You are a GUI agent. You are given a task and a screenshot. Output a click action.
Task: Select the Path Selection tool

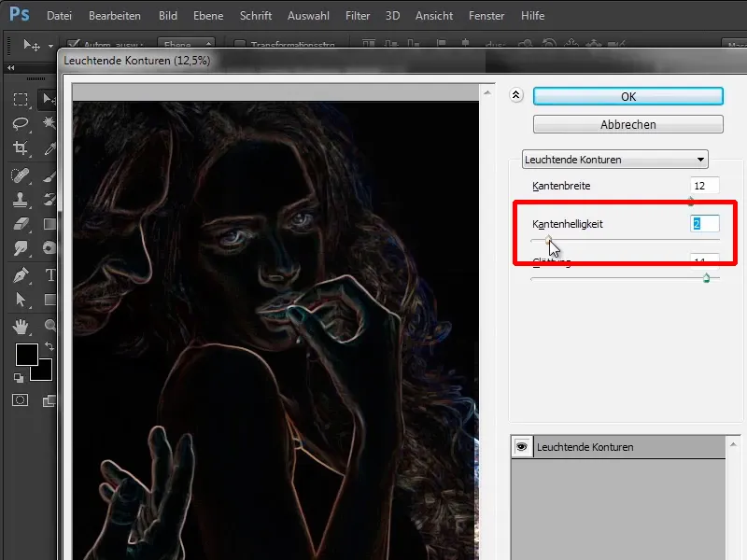(20, 300)
